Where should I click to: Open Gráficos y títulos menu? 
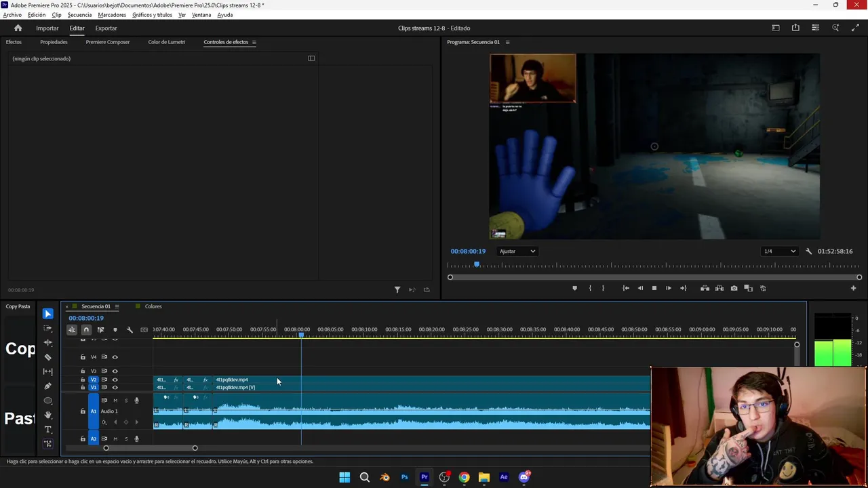click(152, 15)
